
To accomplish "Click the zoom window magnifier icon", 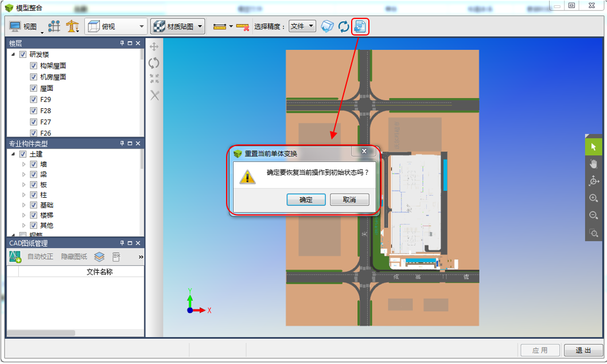I will click(x=593, y=233).
